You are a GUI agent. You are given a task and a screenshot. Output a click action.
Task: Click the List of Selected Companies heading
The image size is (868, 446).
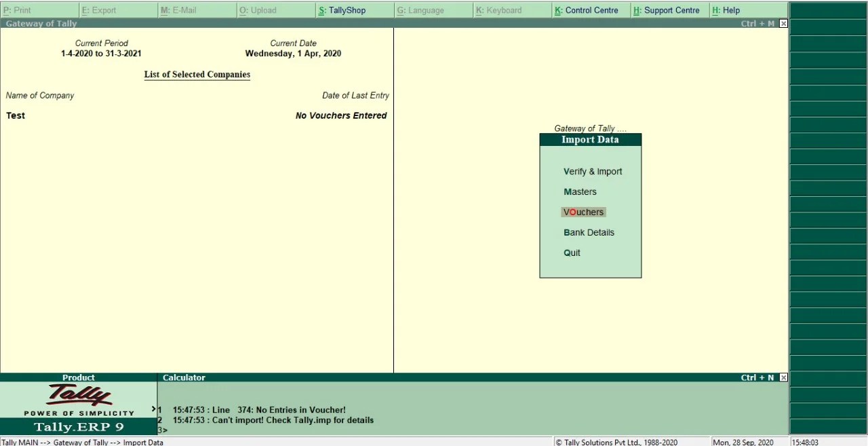[197, 75]
